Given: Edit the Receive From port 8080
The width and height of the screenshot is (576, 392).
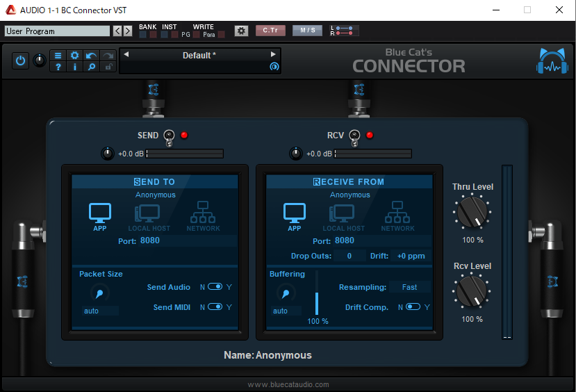Looking at the screenshot, I should coord(382,240).
